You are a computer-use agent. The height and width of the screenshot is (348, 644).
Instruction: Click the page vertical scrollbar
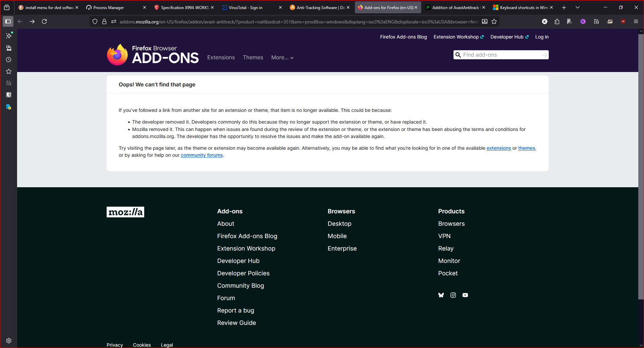click(641, 167)
